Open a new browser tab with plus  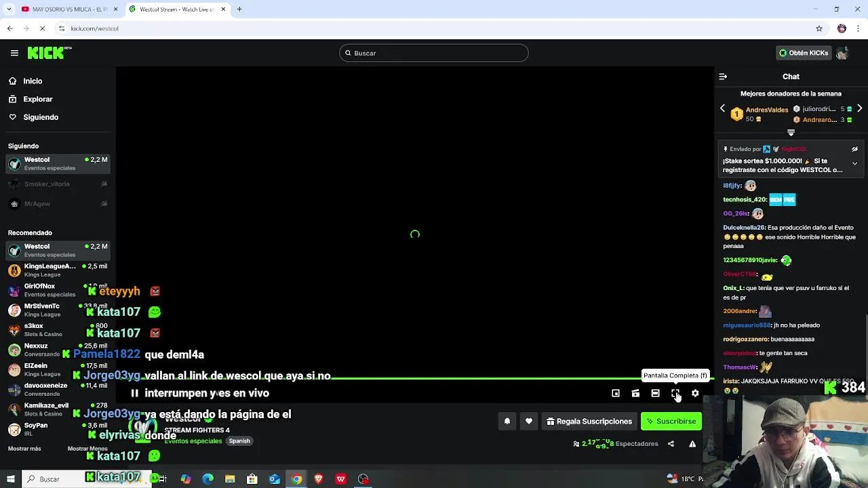[x=239, y=9]
